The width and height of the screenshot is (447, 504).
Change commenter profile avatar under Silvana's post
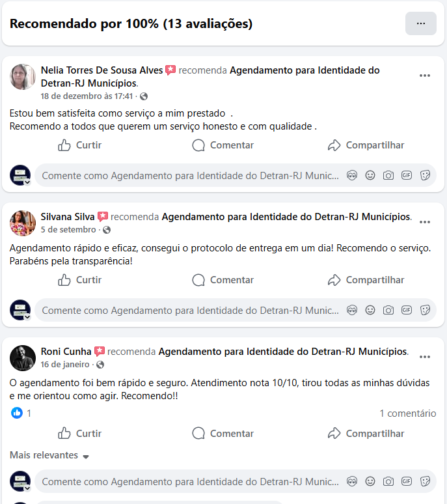click(x=20, y=310)
